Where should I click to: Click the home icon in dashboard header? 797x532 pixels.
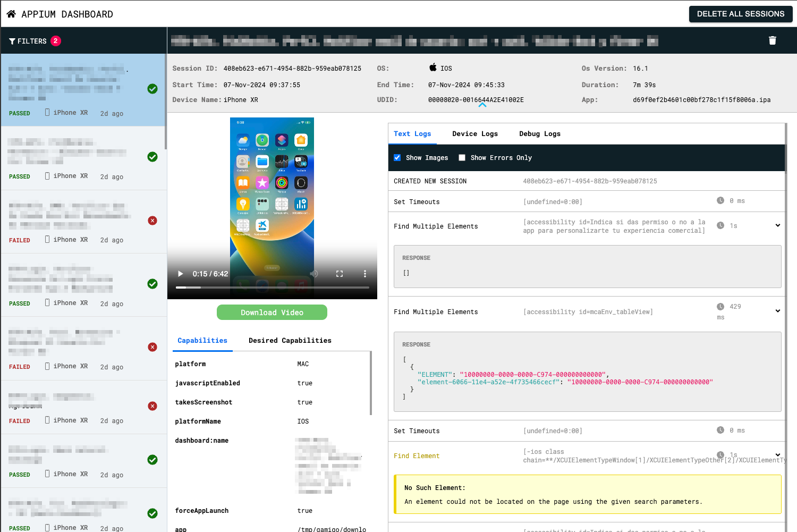pyautogui.click(x=11, y=14)
